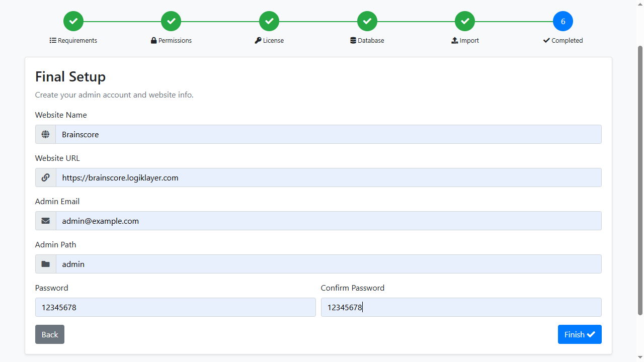644x362 pixels.
Task: Click the Password label
Action: tap(52, 288)
